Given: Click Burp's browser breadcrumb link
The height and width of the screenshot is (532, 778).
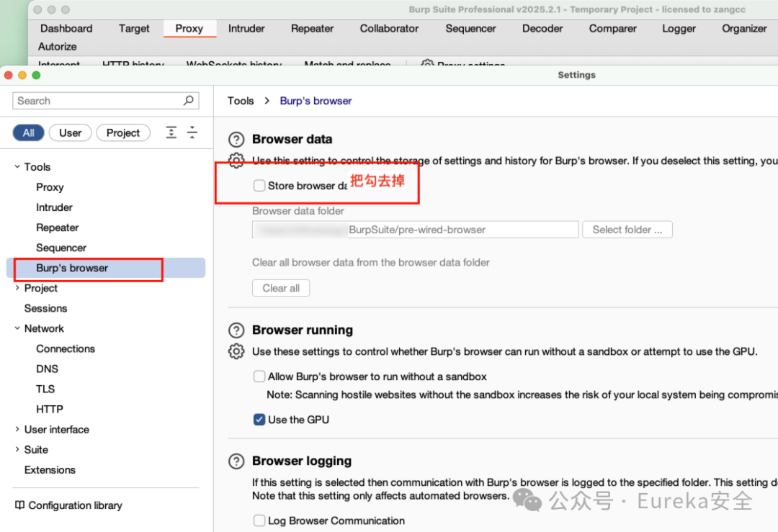Looking at the screenshot, I should point(316,101).
